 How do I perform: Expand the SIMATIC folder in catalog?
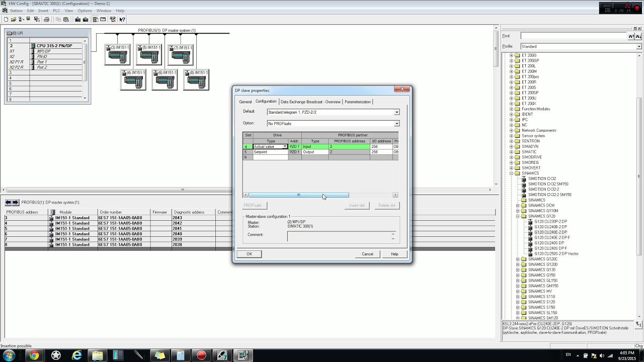[x=511, y=152]
